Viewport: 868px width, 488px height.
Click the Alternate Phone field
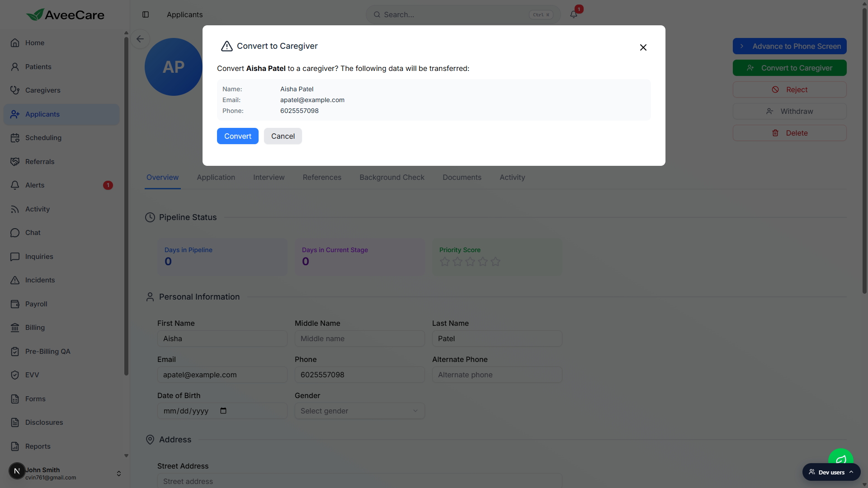(497, 375)
